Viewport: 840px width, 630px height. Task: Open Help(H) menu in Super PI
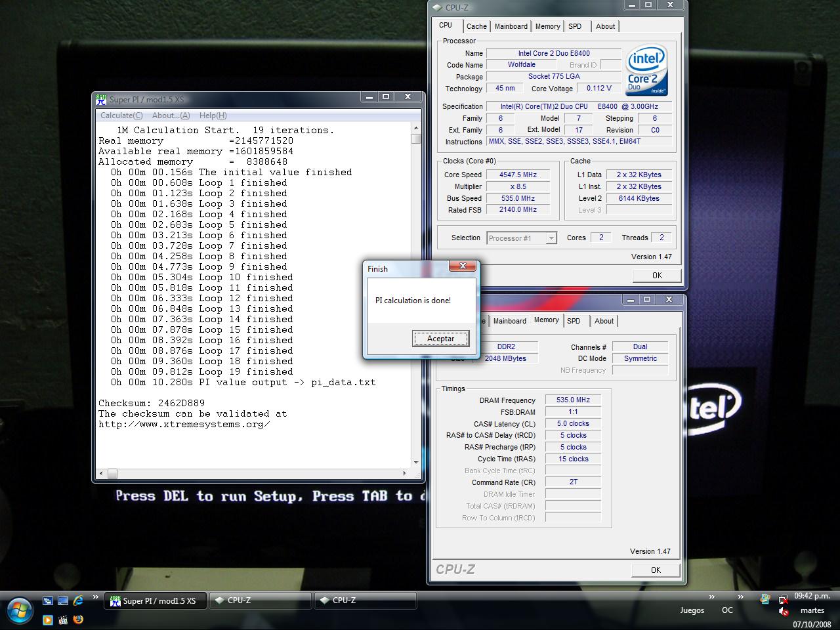point(213,115)
